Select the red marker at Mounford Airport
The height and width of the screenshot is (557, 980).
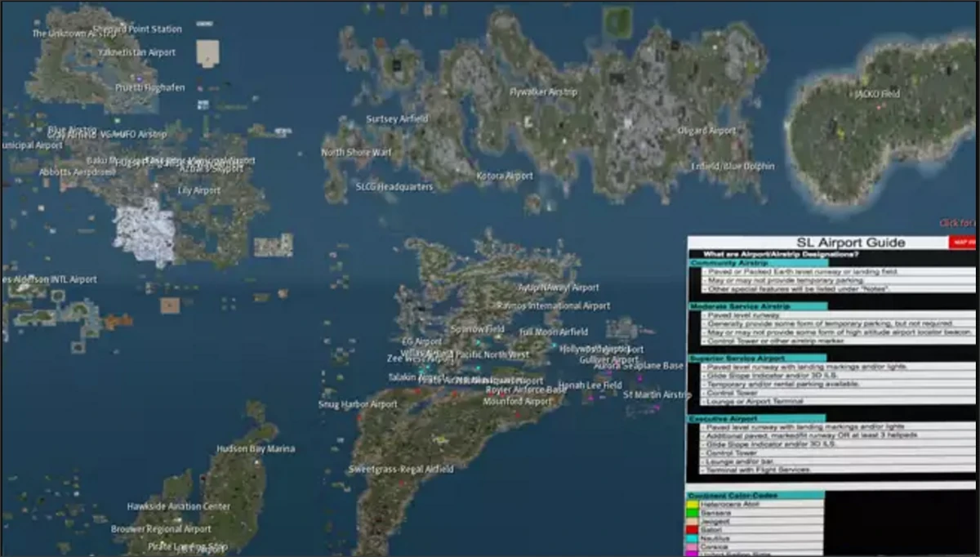tap(519, 414)
